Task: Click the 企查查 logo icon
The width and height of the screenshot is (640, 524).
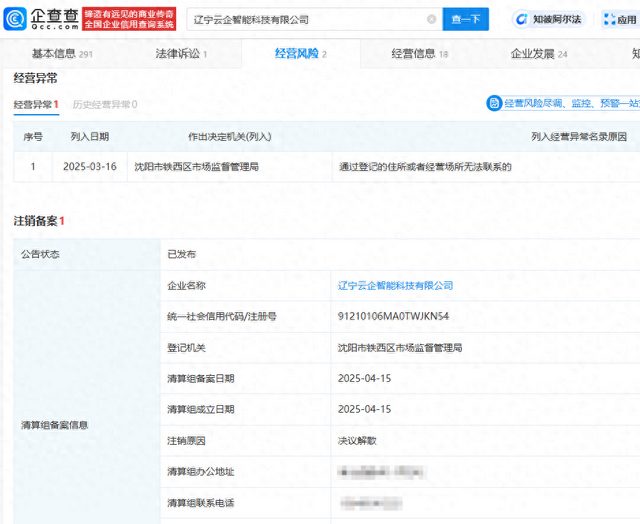Action: point(15,19)
